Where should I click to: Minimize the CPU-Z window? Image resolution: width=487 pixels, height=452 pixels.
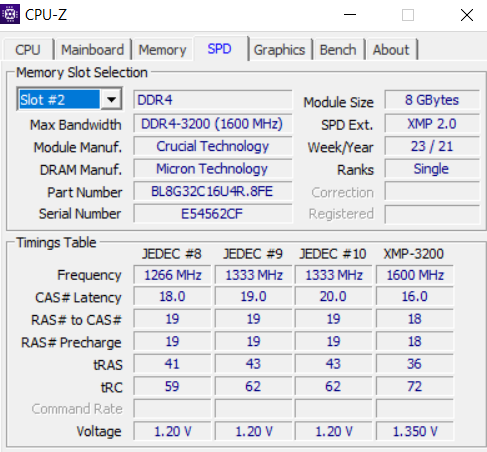click(350, 15)
